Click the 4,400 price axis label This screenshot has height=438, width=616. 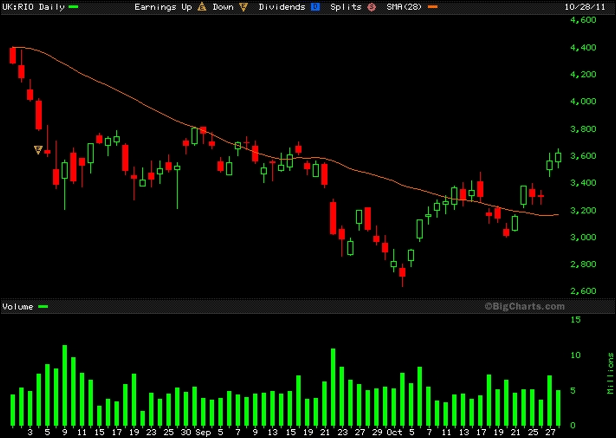click(583, 48)
